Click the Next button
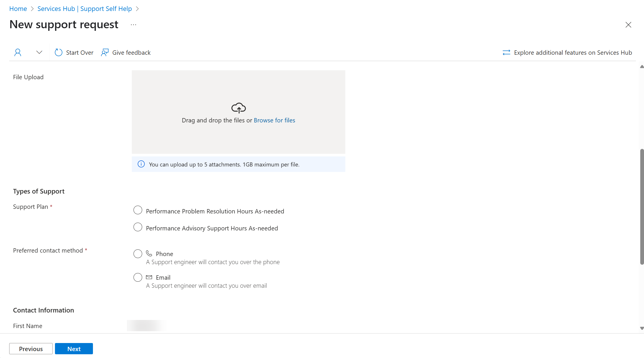The width and height of the screenshot is (644, 358). pyautogui.click(x=74, y=349)
